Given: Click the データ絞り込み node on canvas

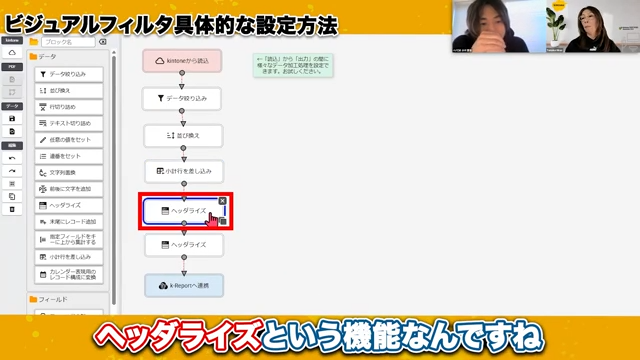Looking at the screenshot, I should coord(182,98).
